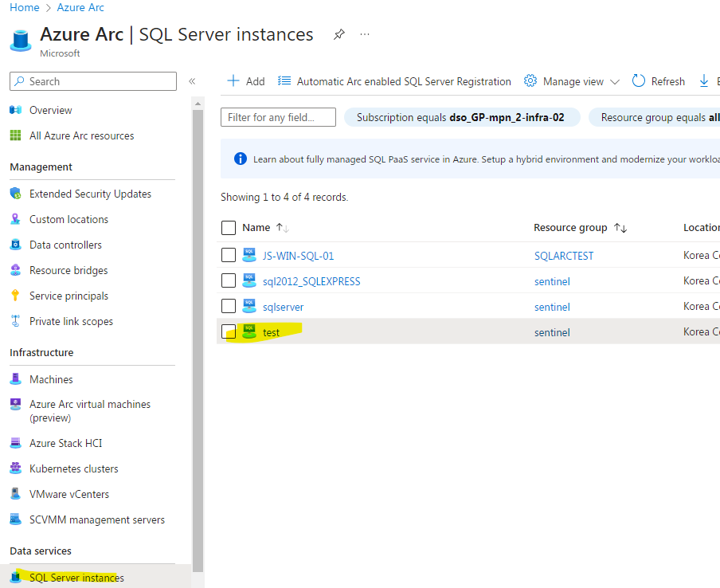Click the sidebar vertical scrollbar thumb
Screen dimensions: 720x588
[198, 340]
